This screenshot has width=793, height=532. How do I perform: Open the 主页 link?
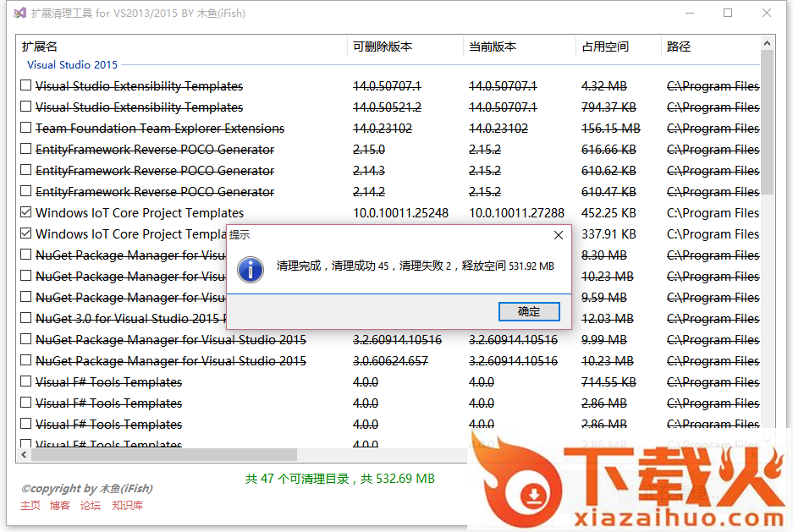(x=30, y=505)
